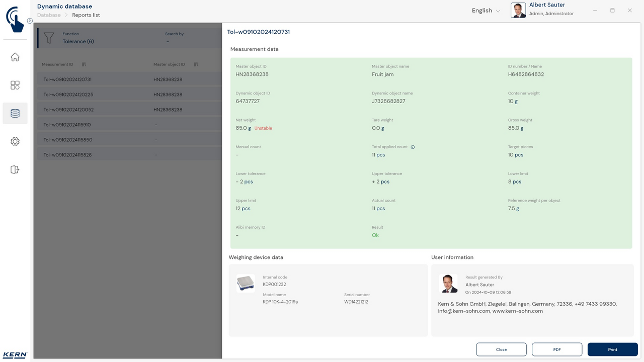The image size is (644, 362).
Task: Open the dashboard grid icon in sidebar
Action: point(15,85)
